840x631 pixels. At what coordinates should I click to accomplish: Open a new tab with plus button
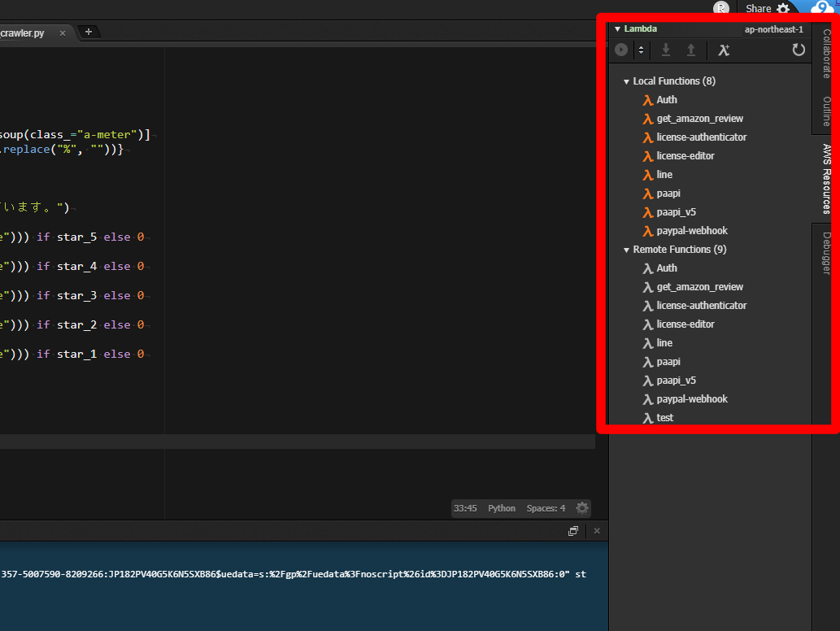[x=89, y=33]
